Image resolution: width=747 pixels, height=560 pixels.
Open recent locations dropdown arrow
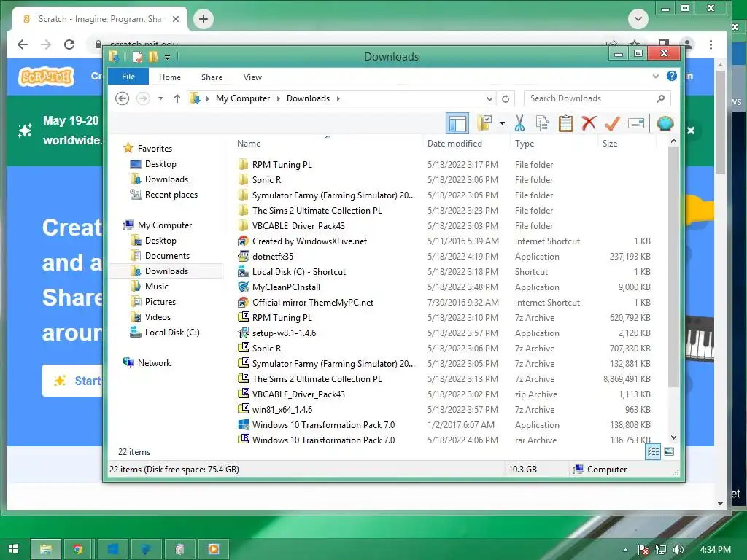[x=161, y=98]
